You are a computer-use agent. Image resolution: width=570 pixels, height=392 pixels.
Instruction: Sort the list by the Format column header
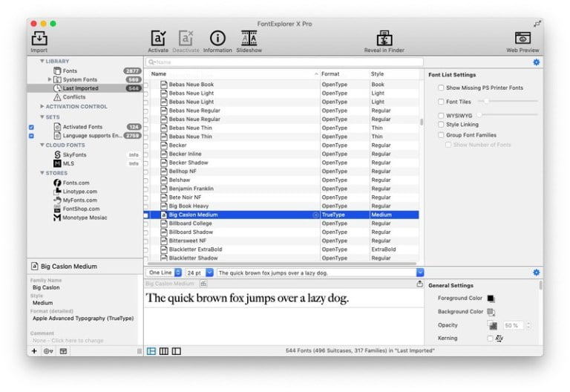[344, 73]
